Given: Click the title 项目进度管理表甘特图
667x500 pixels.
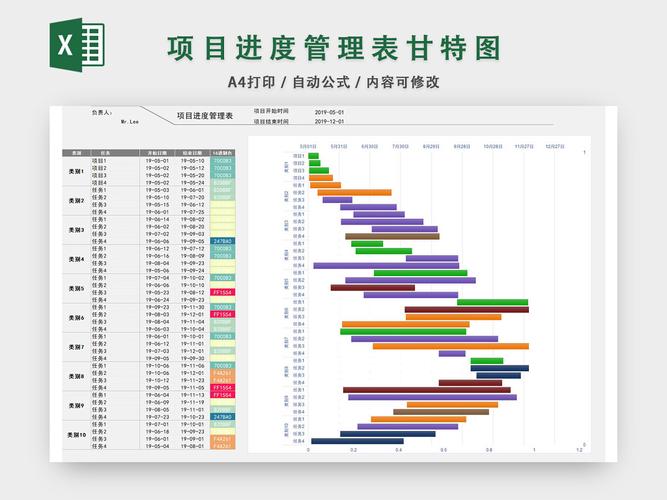Looking at the screenshot, I should pyautogui.click(x=334, y=49).
